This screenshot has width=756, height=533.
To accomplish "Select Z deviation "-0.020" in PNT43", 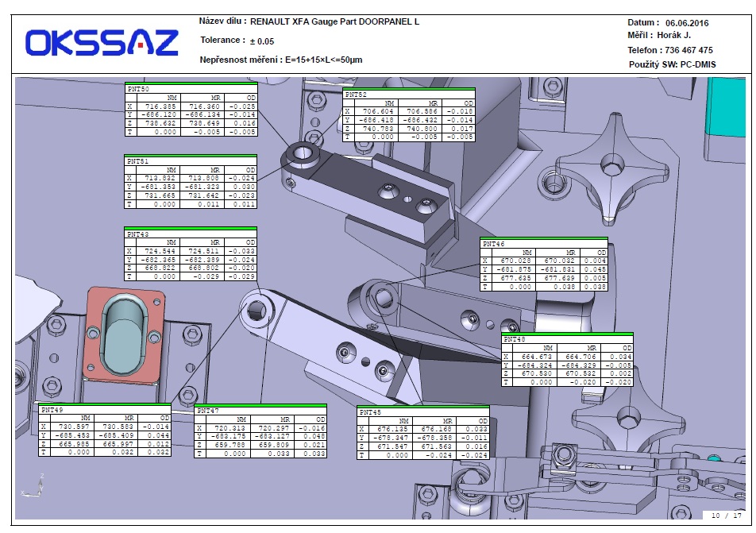I will [x=241, y=268].
